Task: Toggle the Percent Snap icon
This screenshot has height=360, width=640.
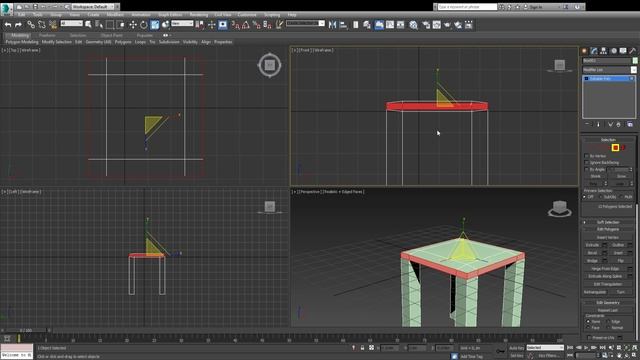Action: (256, 25)
